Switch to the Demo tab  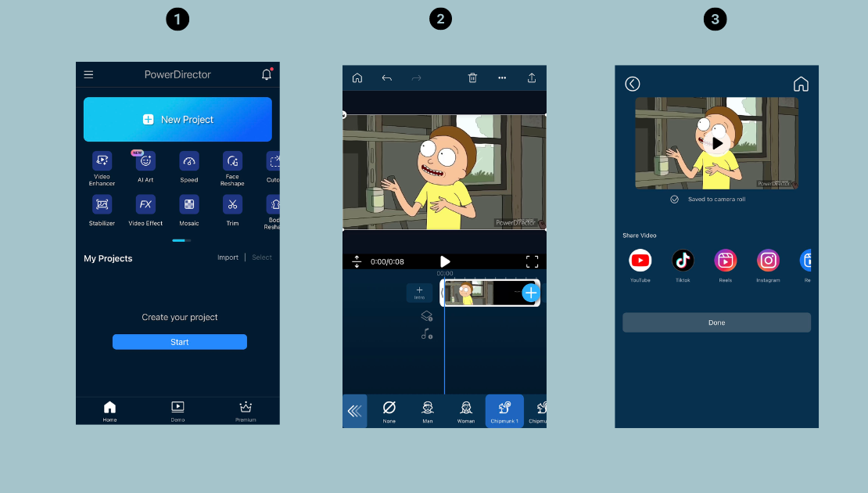(178, 411)
